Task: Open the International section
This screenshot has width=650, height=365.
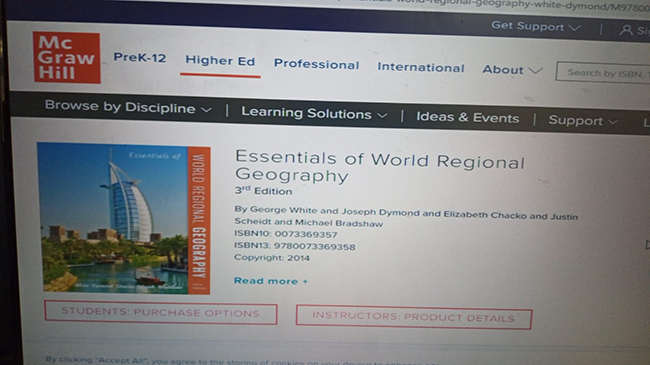Action: [x=421, y=67]
